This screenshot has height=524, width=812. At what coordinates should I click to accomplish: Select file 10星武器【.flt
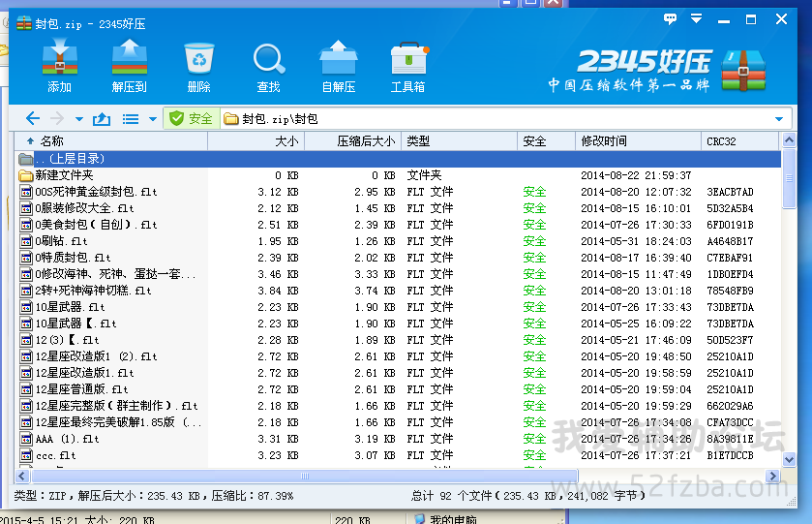[x=398, y=324]
